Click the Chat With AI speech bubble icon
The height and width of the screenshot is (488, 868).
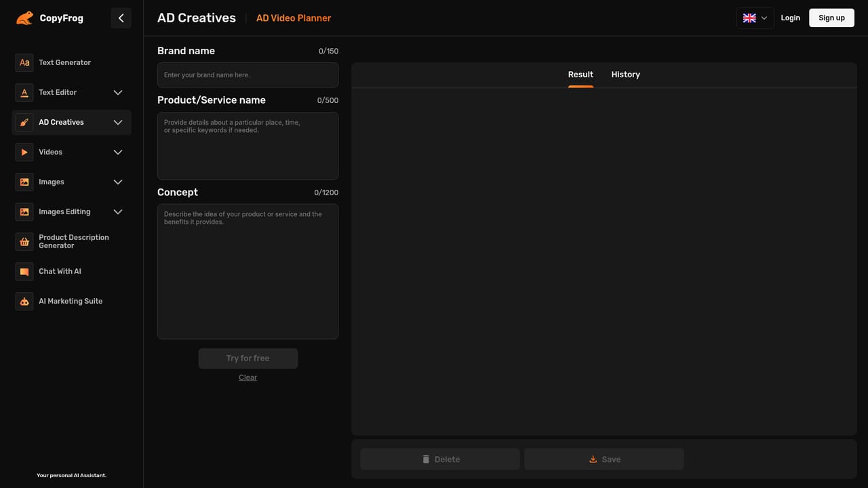(x=24, y=271)
